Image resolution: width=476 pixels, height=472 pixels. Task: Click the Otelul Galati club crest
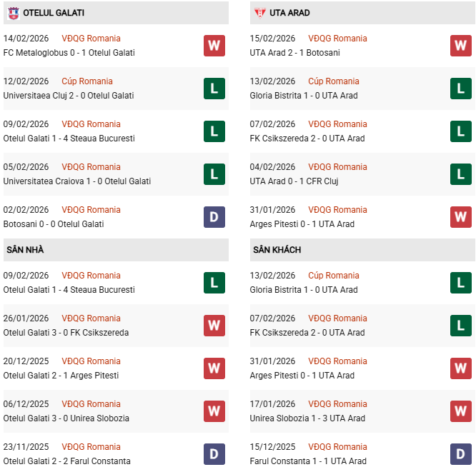tap(14, 13)
